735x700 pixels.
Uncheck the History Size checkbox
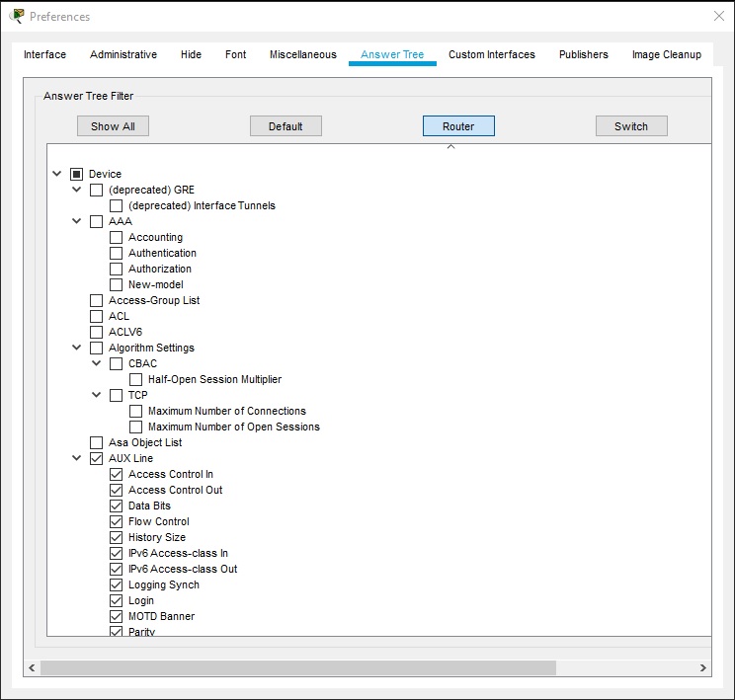pyautogui.click(x=116, y=537)
